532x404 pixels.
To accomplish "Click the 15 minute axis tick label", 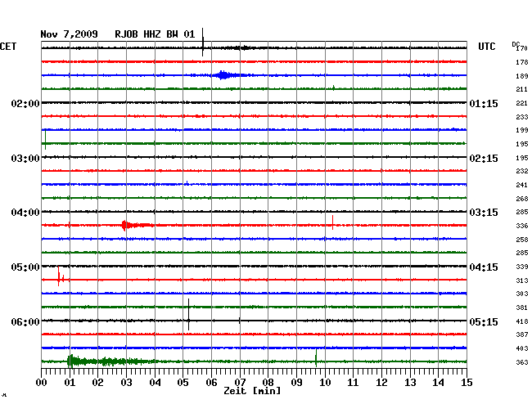I will (467, 382).
